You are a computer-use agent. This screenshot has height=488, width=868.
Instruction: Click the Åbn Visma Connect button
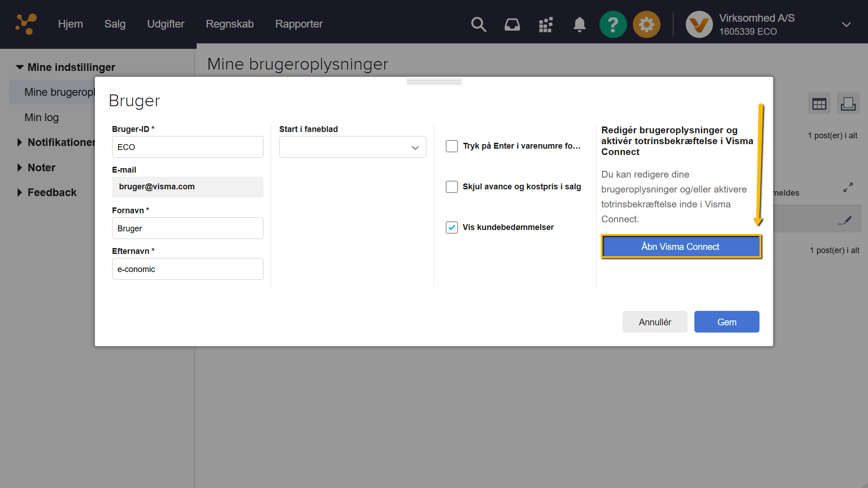click(681, 247)
